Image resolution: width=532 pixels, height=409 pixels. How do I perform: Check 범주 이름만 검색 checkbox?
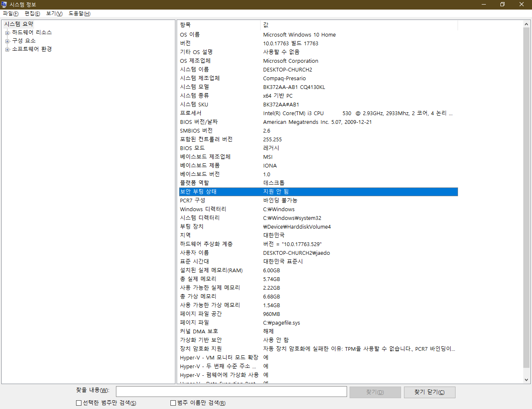(173, 403)
